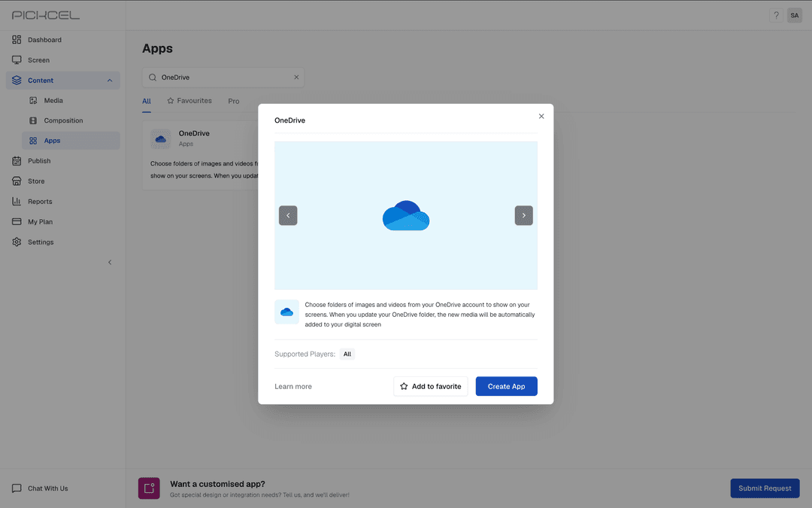Click the OneDrive card cloud icon
Viewport: 812px width, 508px height.
[x=161, y=139]
